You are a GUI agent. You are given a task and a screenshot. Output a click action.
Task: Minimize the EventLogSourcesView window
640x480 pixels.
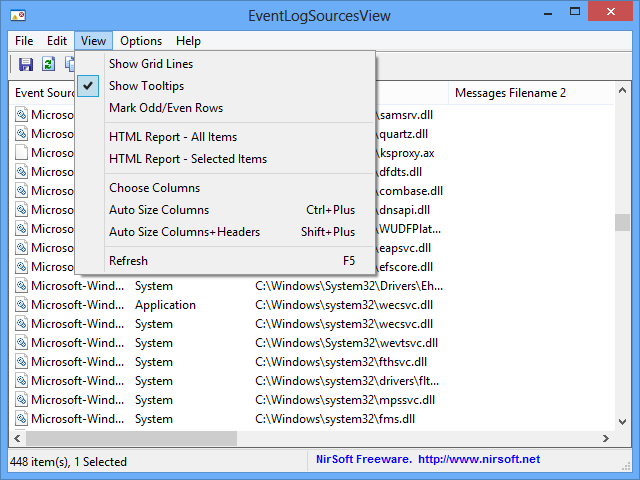pos(548,13)
